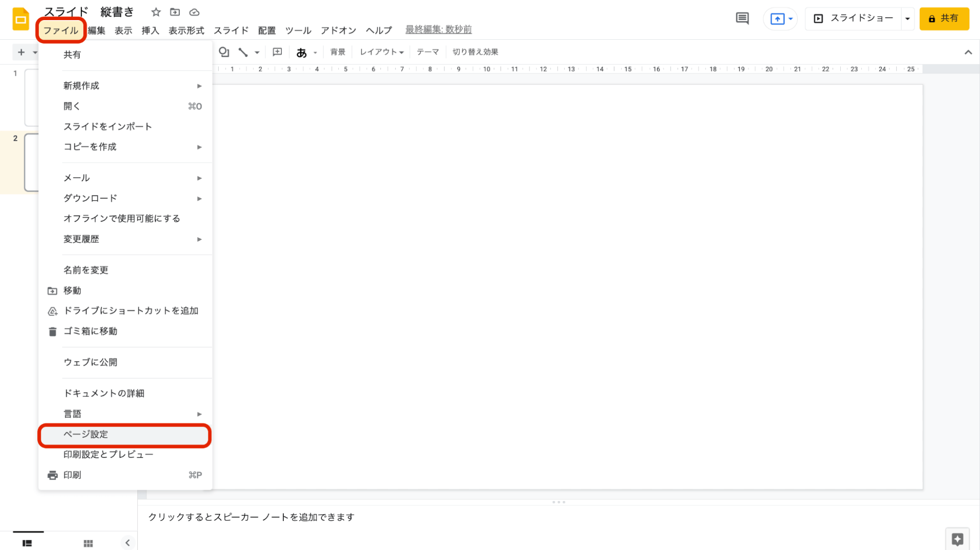The image size is (980, 550).
Task: Open the 編集 menu
Action: (x=97, y=30)
